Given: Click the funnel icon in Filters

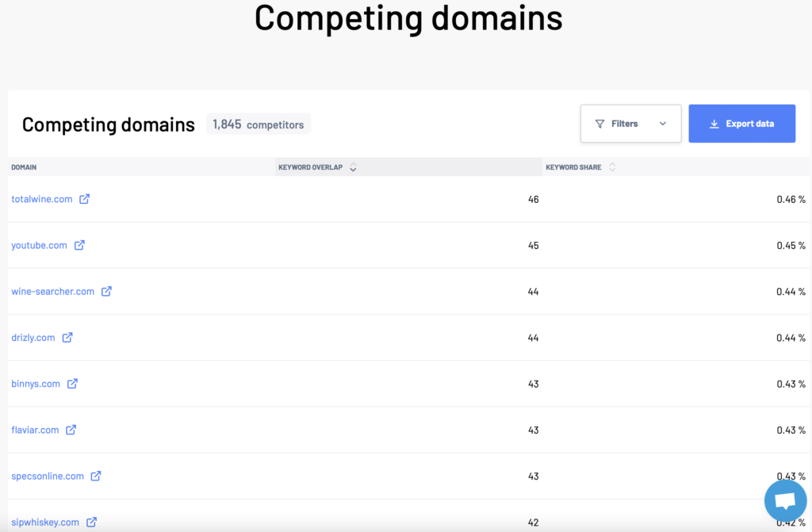Looking at the screenshot, I should pos(599,124).
